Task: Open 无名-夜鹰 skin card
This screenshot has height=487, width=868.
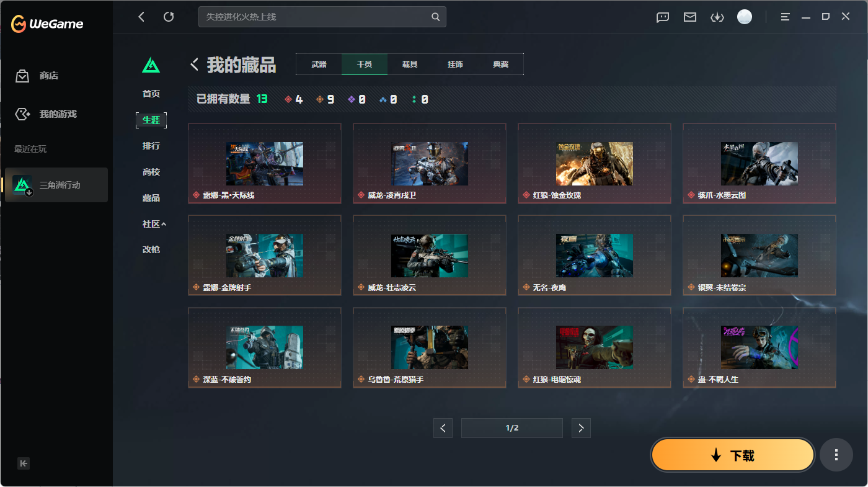Action: (595, 256)
